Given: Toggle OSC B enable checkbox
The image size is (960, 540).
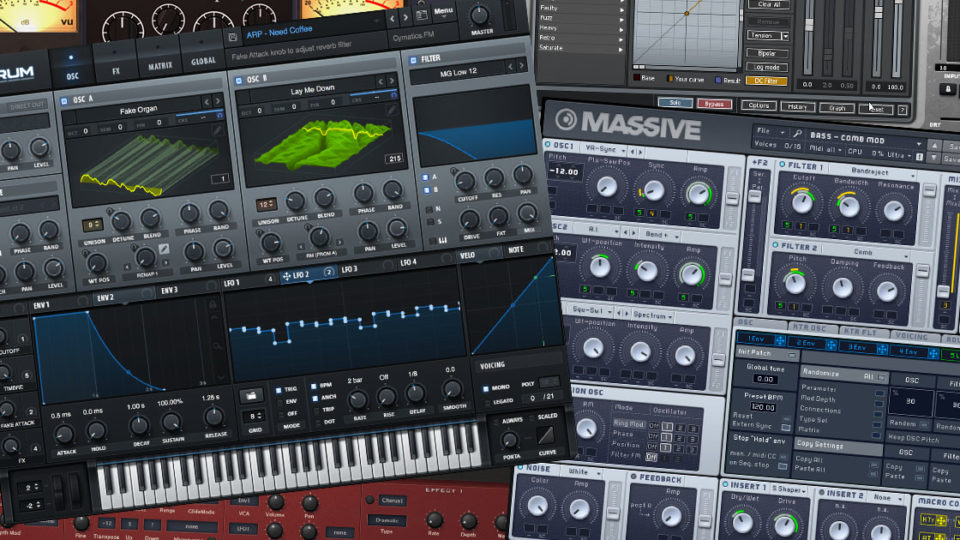Looking at the screenshot, I should pyautogui.click(x=239, y=81).
